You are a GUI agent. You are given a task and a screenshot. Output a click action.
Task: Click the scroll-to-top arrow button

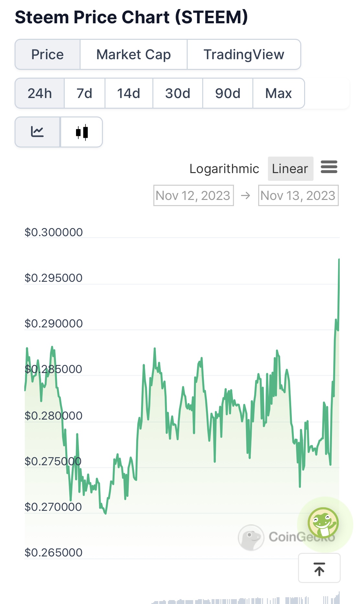pyautogui.click(x=319, y=568)
